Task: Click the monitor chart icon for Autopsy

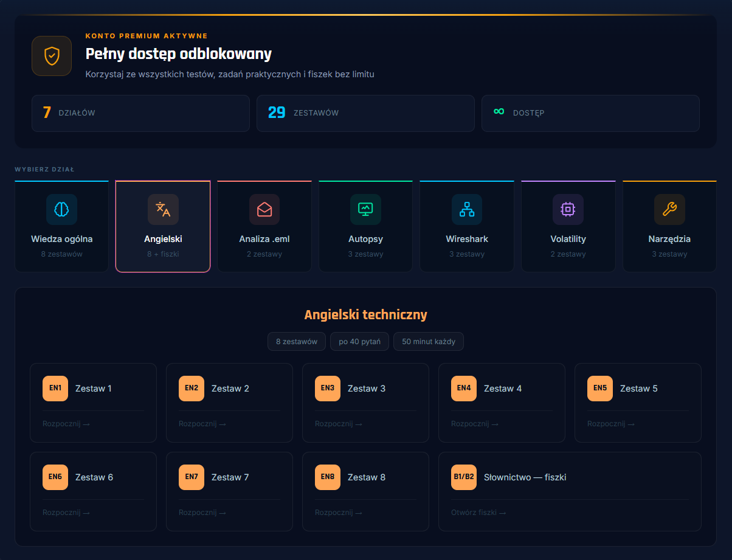Action: (x=365, y=209)
